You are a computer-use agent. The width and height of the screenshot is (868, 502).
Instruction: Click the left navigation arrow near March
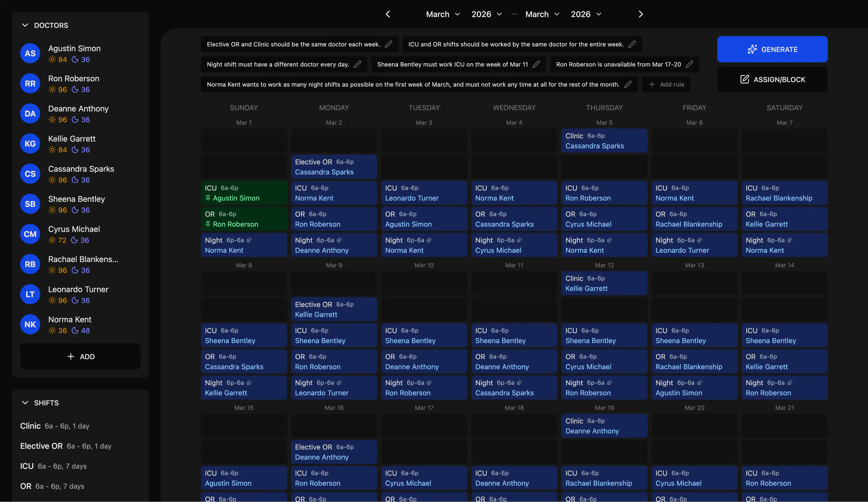(x=388, y=14)
